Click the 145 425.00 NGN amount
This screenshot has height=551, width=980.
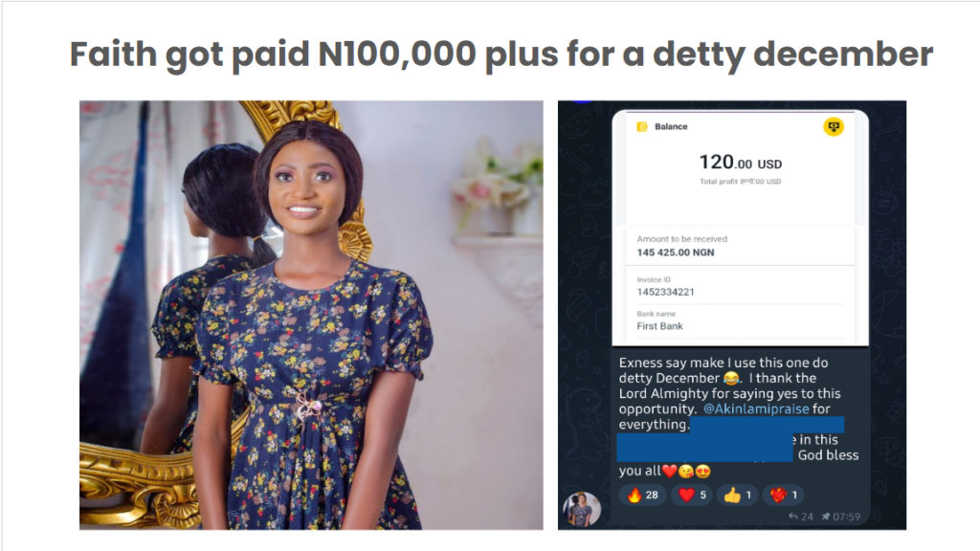pyautogui.click(x=675, y=253)
